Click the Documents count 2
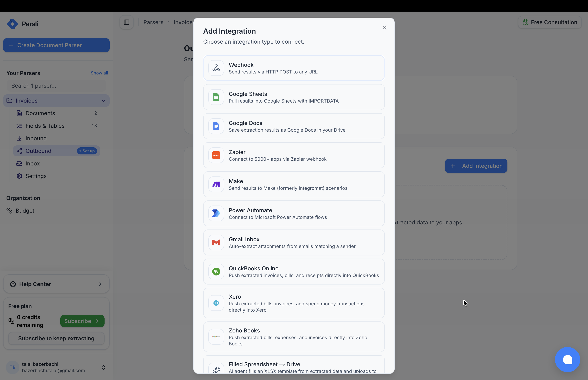This screenshot has height=380, width=588. 96,113
